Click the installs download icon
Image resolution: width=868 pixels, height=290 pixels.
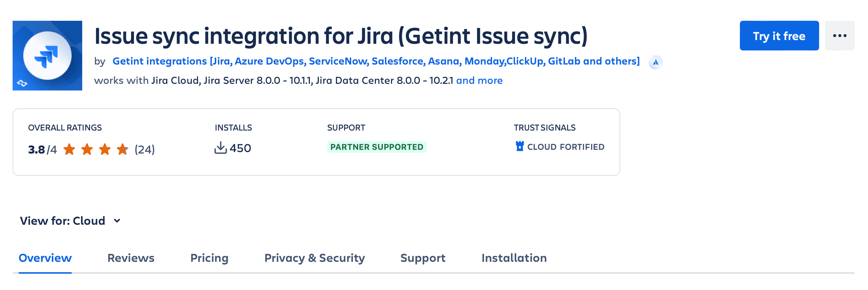point(221,148)
